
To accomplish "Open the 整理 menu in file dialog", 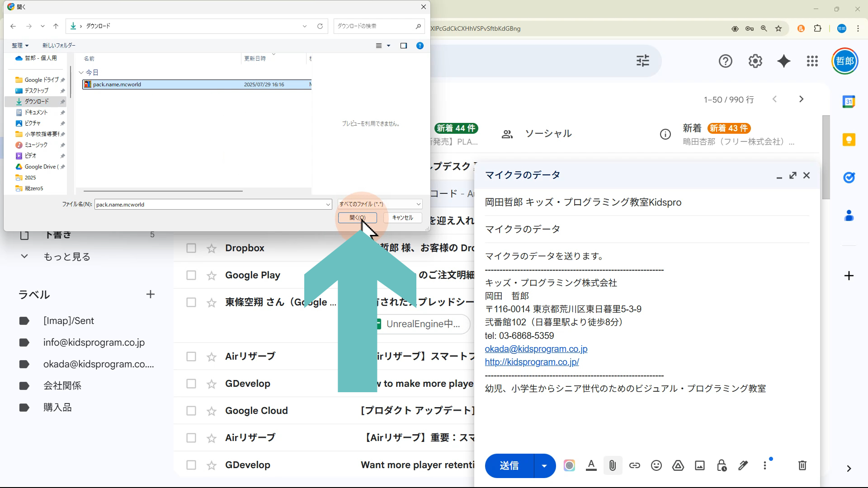I will pyautogui.click(x=20, y=46).
